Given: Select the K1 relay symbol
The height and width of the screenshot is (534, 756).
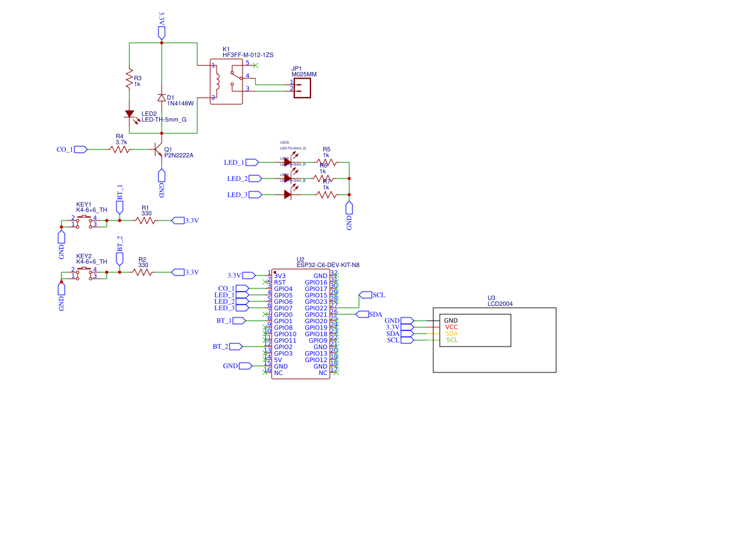Looking at the screenshot, I should click(226, 81).
